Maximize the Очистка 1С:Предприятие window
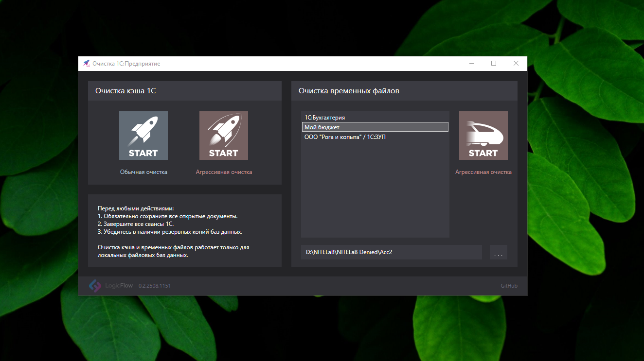 (x=494, y=64)
